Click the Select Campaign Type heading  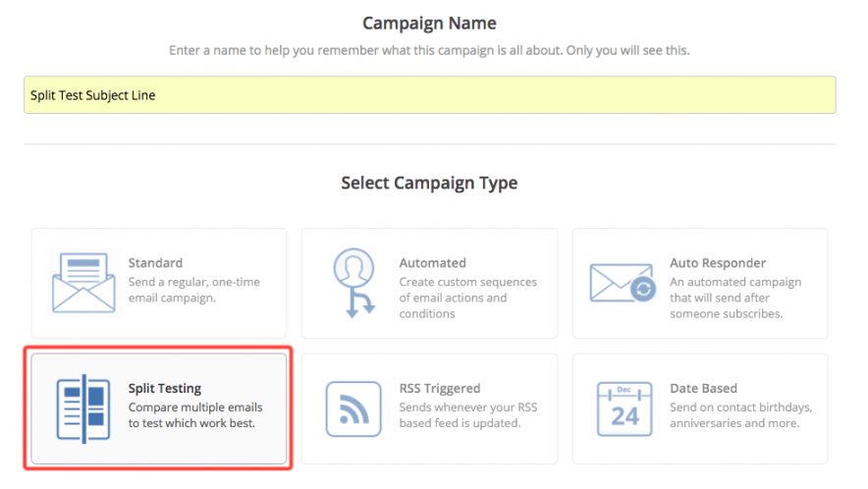coord(429,183)
